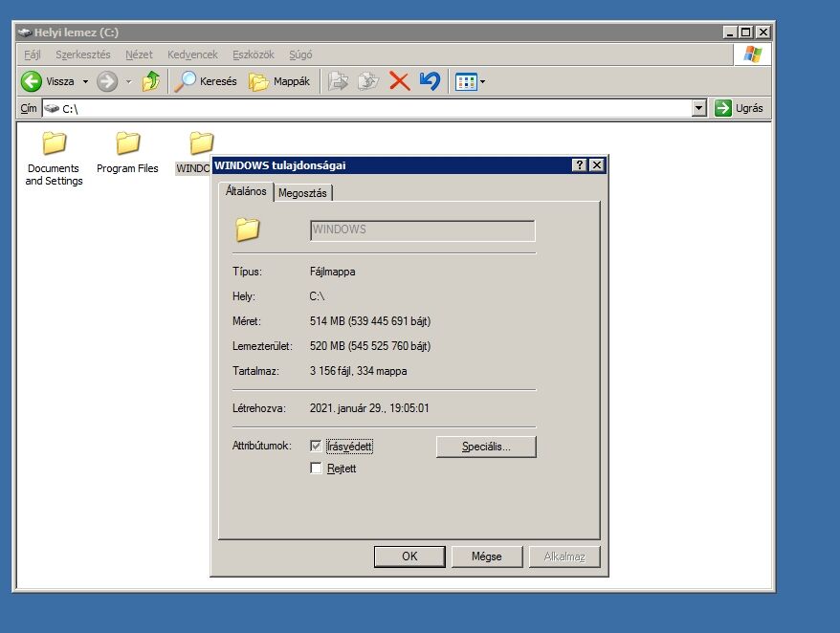840x633 pixels.
Task: Click the Mégse cancel button
Action: 486,557
